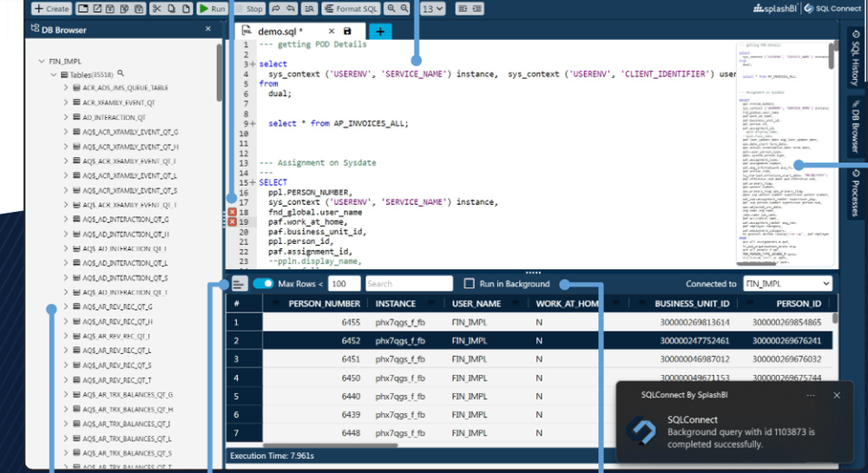
Task: Click the Undo arrow icon
Action: pyautogui.click(x=290, y=9)
